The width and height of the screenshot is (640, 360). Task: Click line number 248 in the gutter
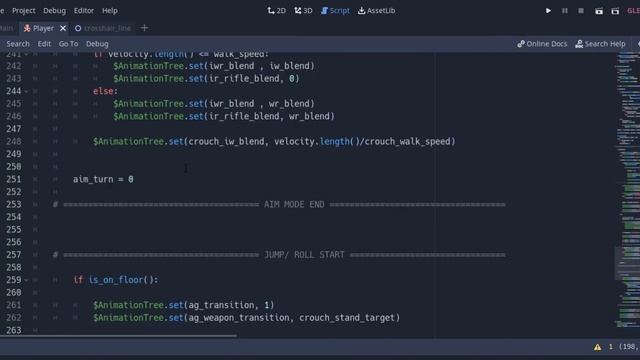pyautogui.click(x=13, y=142)
